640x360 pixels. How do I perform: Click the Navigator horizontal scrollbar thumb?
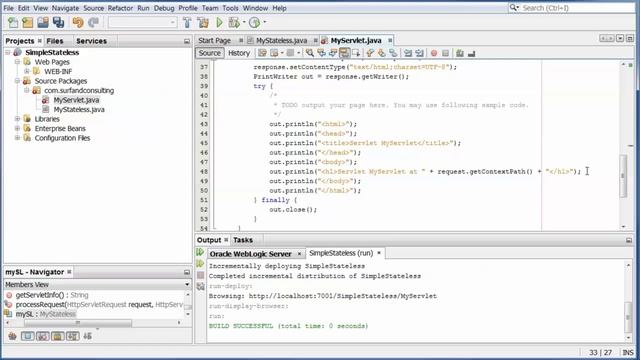(x=78, y=323)
